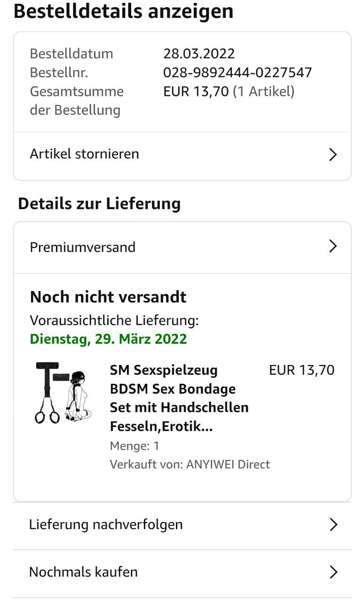Screen dimensions: 364x602
Task: Open the product thumbnail image
Action: click(x=63, y=393)
